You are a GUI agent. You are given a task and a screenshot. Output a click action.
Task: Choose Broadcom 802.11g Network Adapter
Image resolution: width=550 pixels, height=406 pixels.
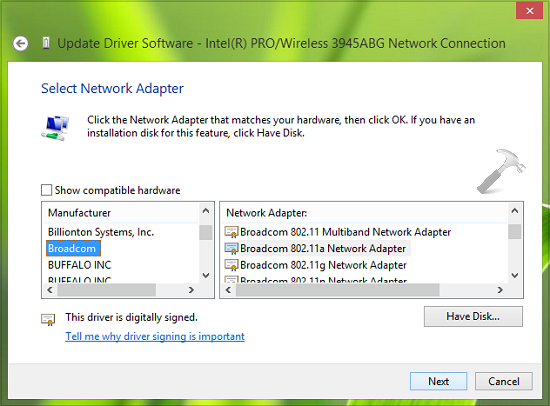click(x=323, y=265)
